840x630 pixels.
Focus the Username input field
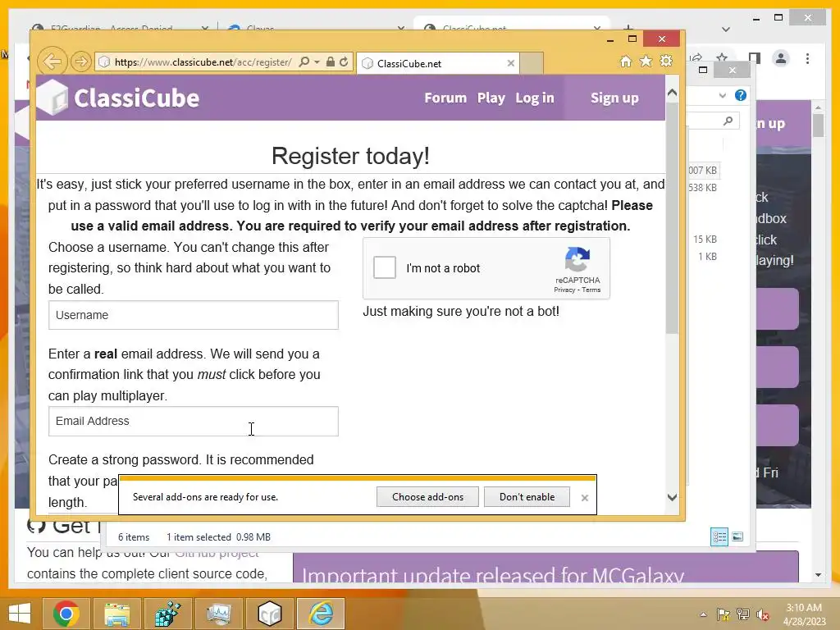pyautogui.click(x=194, y=315)
